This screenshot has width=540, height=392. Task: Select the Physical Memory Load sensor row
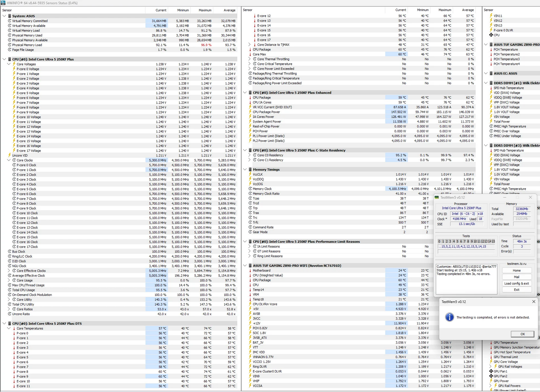click(27, 45)
